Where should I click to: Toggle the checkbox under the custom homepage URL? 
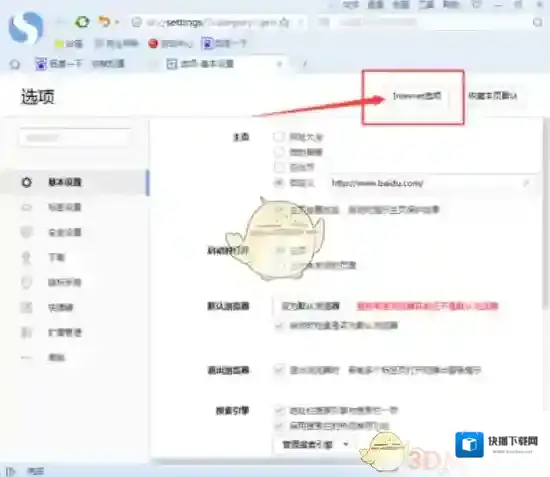pyautogui.click(x=279, y=210)
